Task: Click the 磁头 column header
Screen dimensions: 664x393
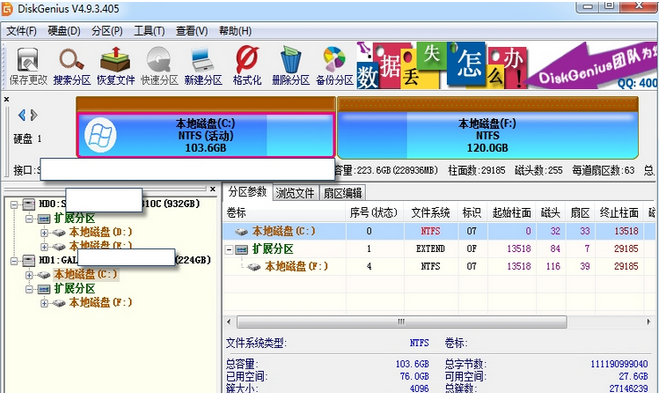Action: click(x=551, y=213)
